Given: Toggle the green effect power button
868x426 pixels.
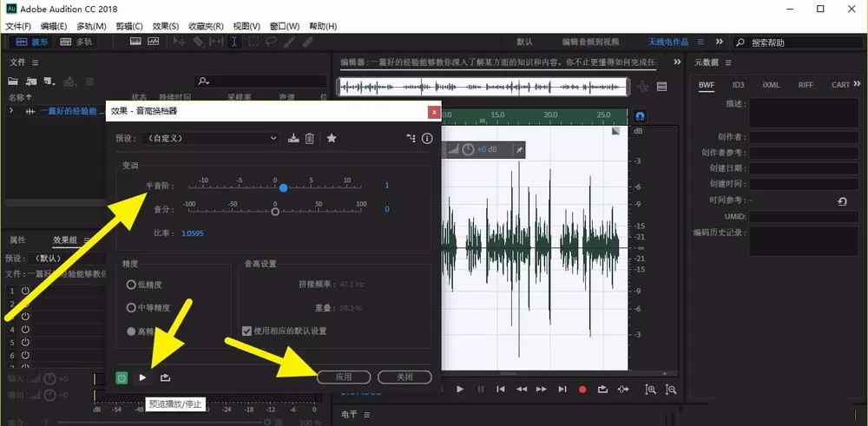Looking at the screenshot, I should [122, 377].
